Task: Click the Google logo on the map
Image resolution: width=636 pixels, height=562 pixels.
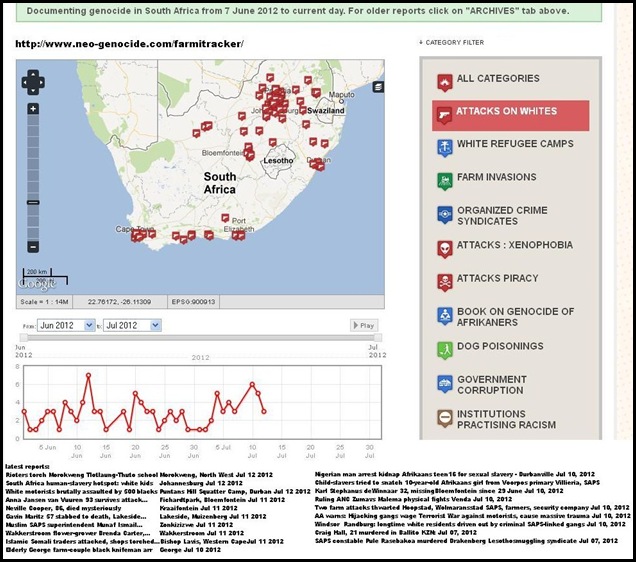Action: tap(37, 285)
